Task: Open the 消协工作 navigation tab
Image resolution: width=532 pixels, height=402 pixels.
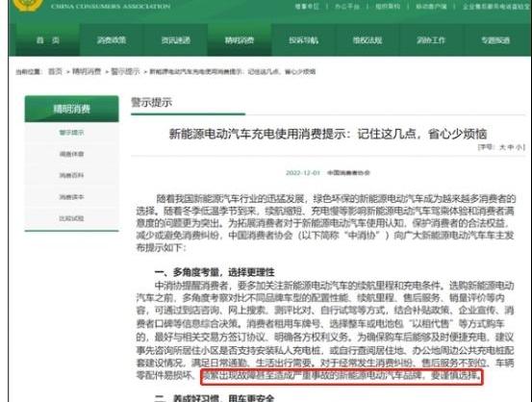Action: [x=431, y=40]
